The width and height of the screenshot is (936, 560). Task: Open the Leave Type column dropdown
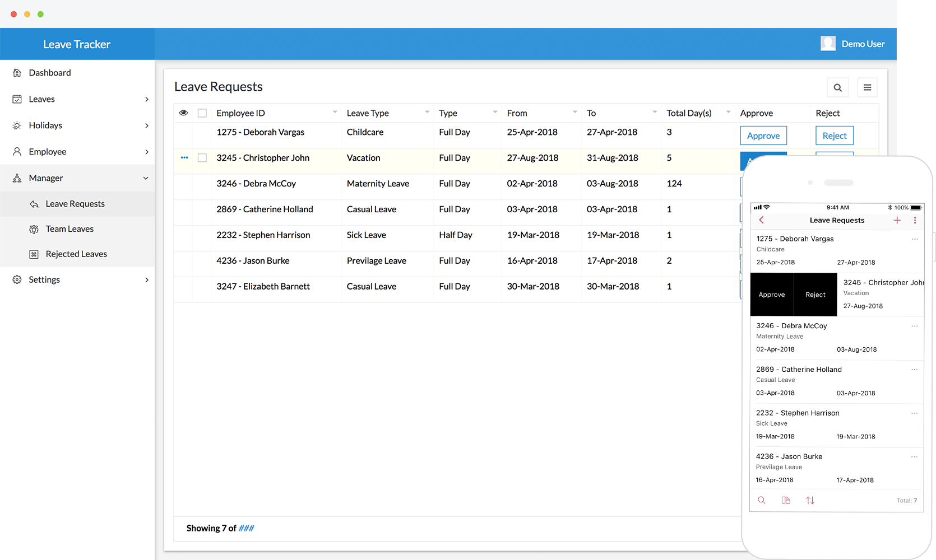[x=427, y=112]
